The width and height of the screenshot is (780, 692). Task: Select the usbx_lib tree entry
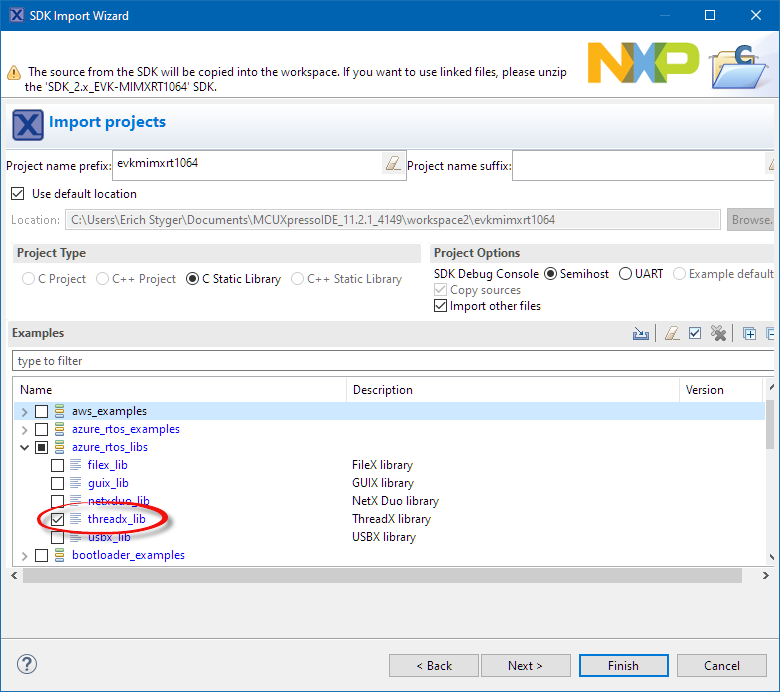[x=109, y=537]
